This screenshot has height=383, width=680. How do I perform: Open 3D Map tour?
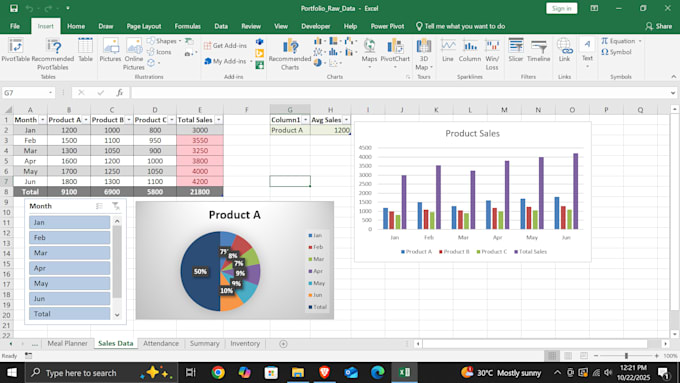(x=424, y=54)
